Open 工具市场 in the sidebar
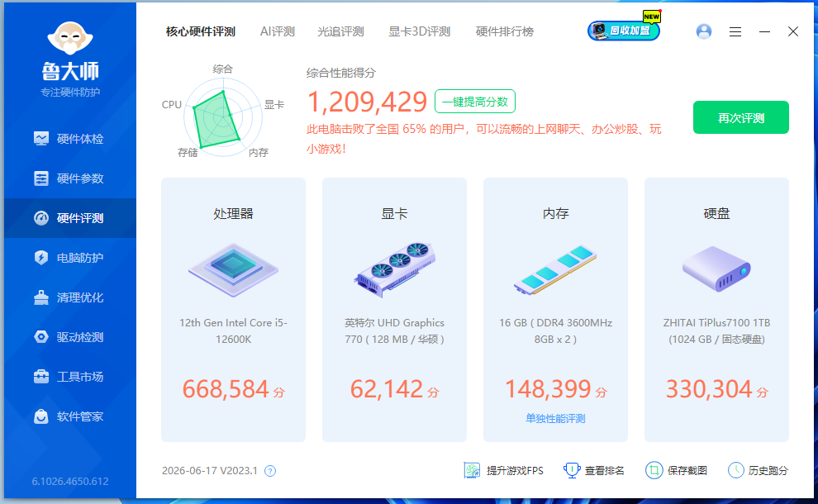818x504 pixels. tap(70, 377)
